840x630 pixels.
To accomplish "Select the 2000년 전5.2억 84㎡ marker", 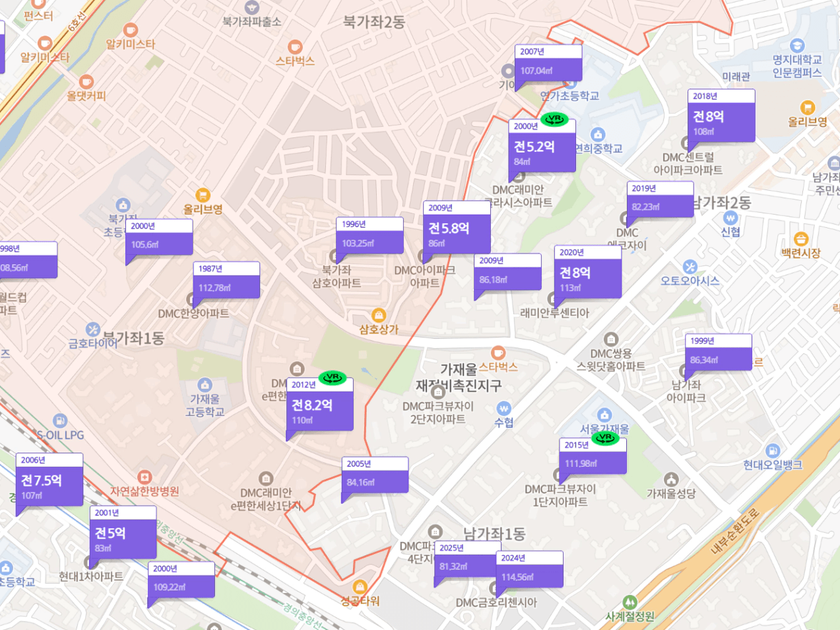I will 542,146.
